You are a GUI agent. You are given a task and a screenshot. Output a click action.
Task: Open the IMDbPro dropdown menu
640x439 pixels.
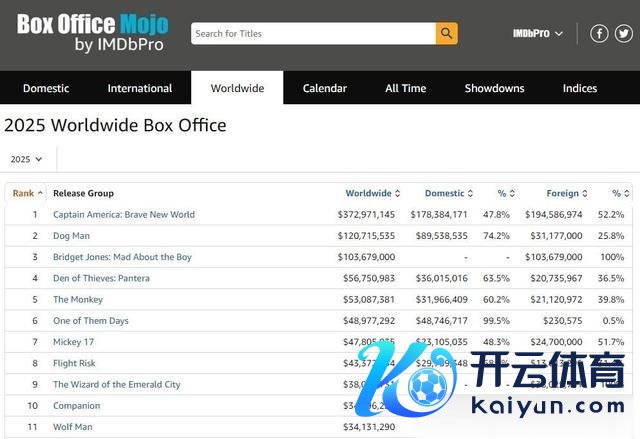tap(538, 33)
